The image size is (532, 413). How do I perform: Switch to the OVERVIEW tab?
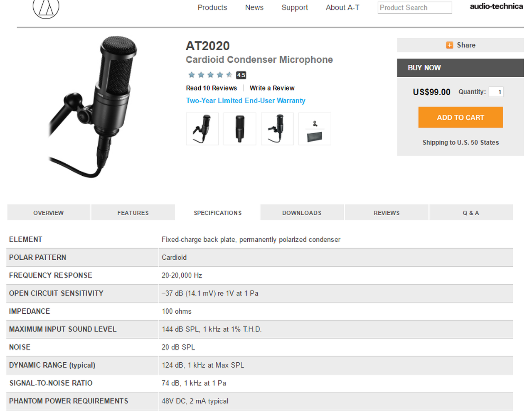coord(49,213)
